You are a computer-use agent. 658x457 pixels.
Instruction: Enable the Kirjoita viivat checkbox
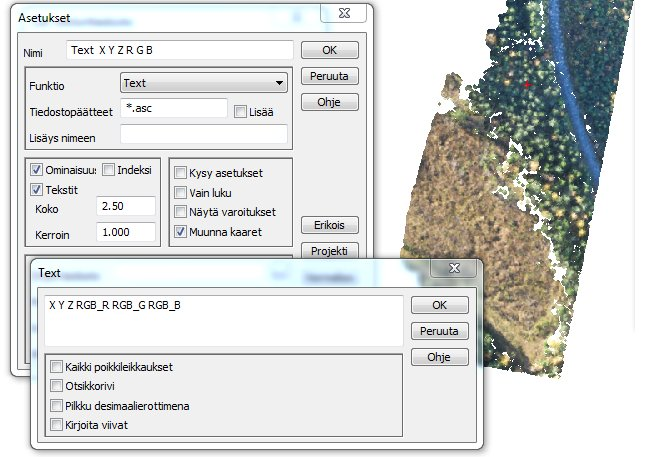pos(56,425)
